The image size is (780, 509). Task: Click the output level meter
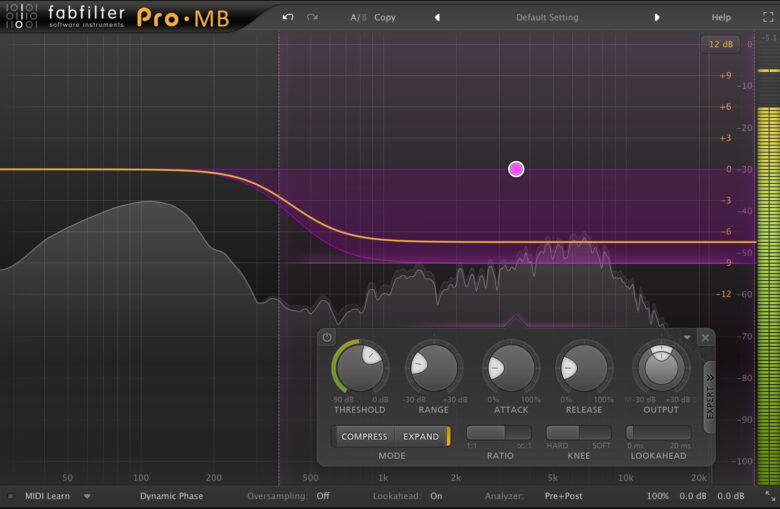[768, 259]
